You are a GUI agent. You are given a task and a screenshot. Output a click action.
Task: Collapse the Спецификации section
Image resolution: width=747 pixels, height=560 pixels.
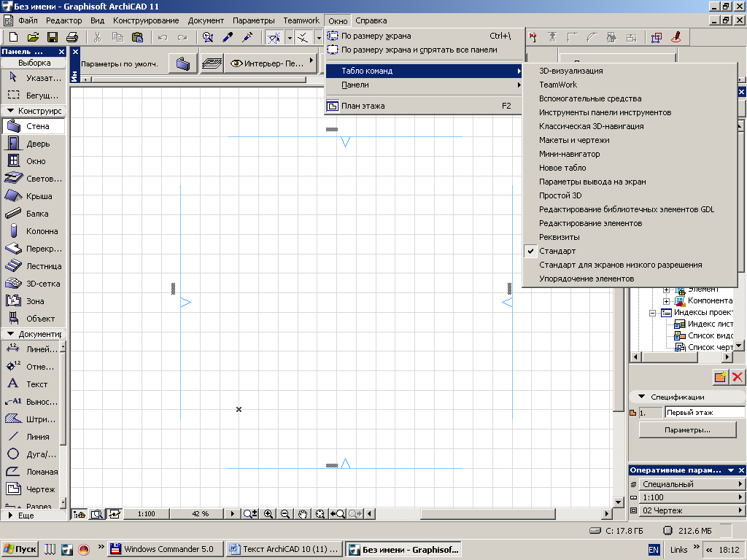[641, 396]
